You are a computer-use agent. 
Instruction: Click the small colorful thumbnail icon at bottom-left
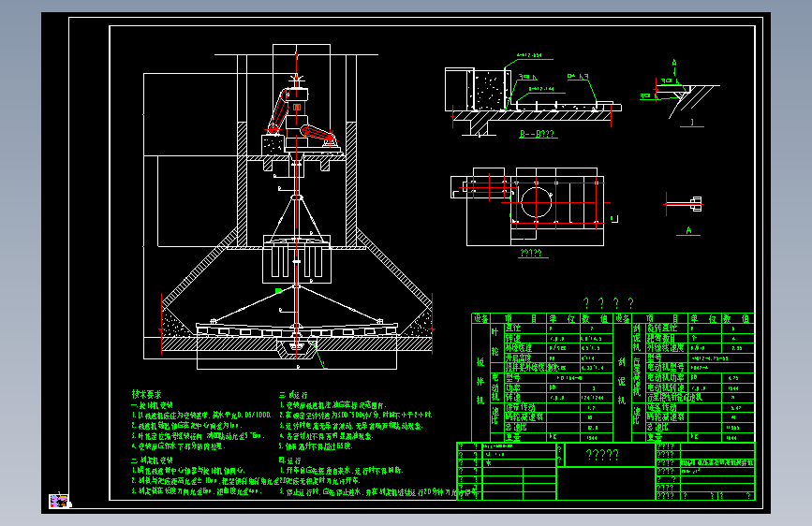pyautogui.click(x=59, y=501)
